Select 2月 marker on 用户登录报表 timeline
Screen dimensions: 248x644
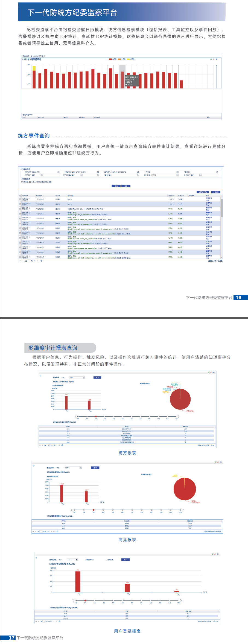pyautogui.click(x=85, y=600)
